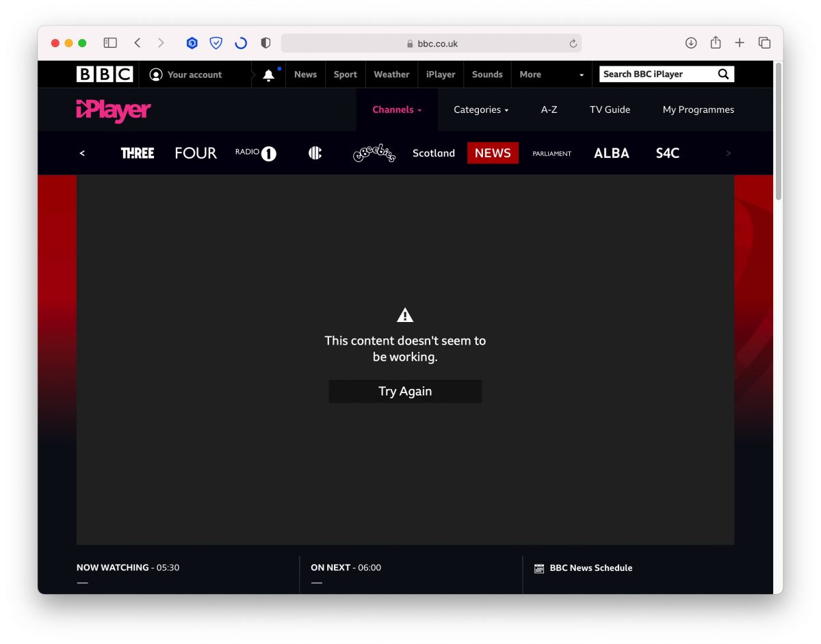Select the BBC Three channel
The height and width of the screenshot is (644, 821).
[x=138, y=153]
